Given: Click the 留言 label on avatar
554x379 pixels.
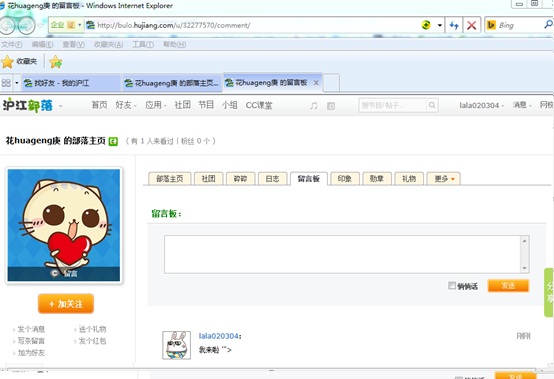Looking at the screenshot, I should click(x=71, y=273).
